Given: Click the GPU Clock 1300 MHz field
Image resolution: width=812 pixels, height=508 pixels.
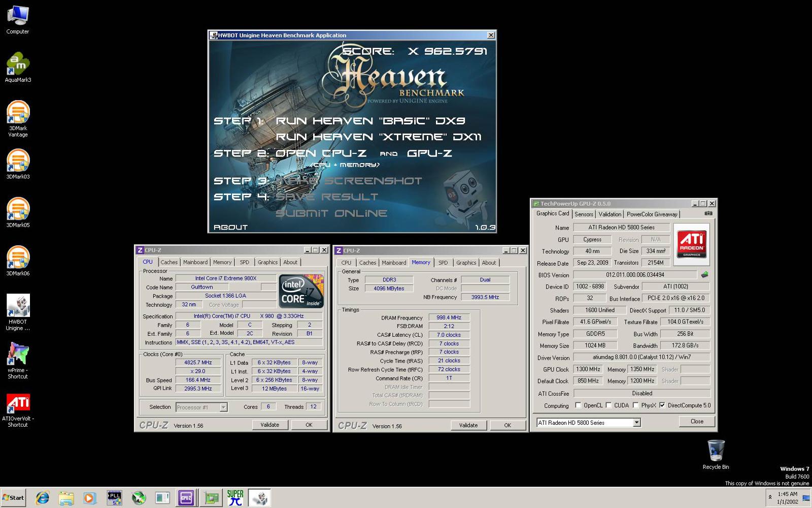Looking at the screenshot, I should coord(588,369).
